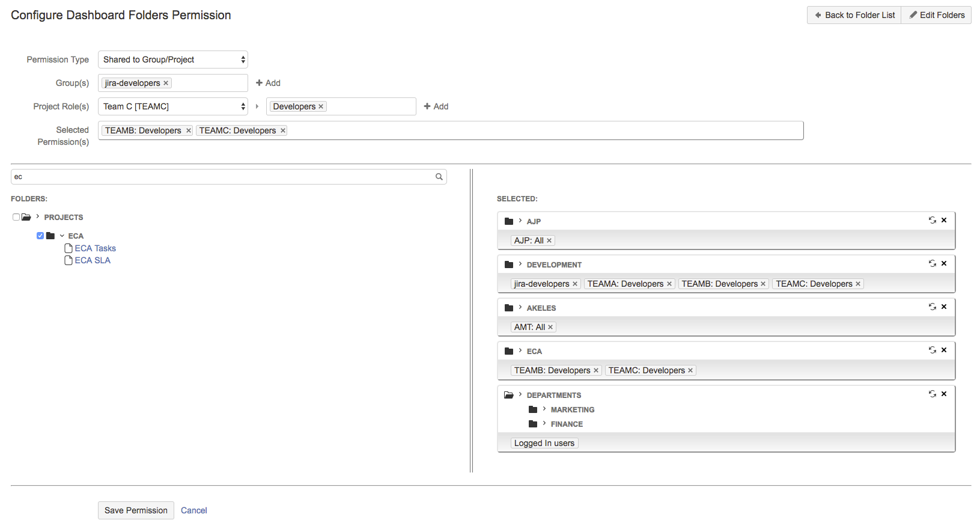Image resolution: width=980 pixels, height=526 pixels.
Task: Click into the folder search field
Action: [222, 177]
